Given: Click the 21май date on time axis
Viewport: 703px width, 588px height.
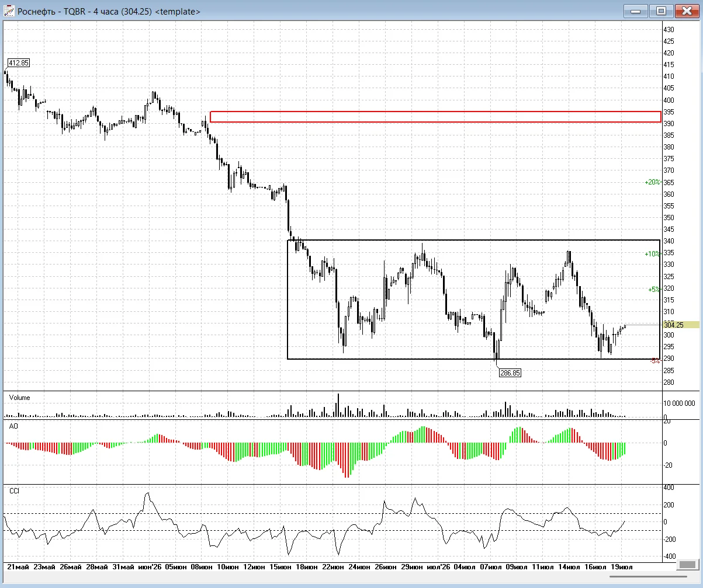Looking at the screenshot, I should (x=18, y=566).
